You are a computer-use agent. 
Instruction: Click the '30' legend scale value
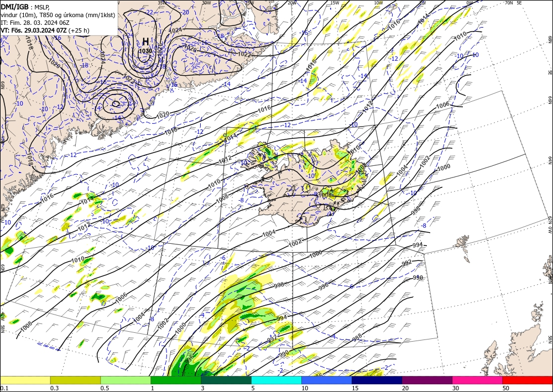click(x=456, y=388)
